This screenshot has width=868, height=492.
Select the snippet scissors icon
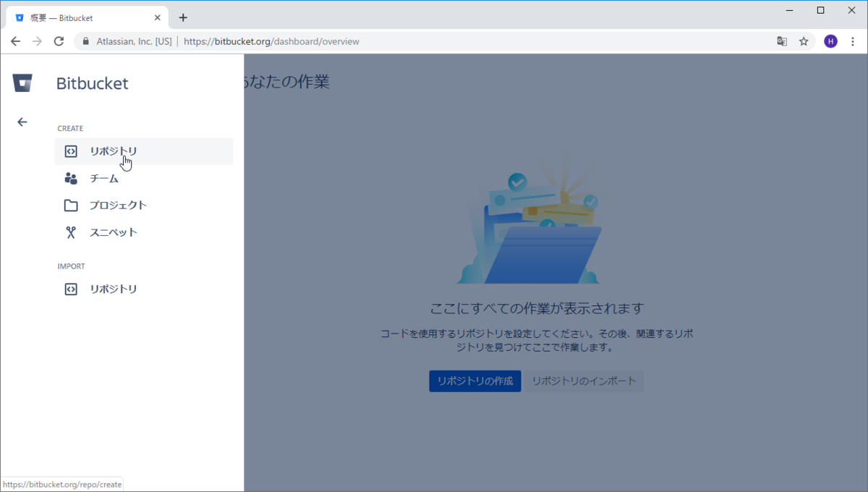point(70,232)
